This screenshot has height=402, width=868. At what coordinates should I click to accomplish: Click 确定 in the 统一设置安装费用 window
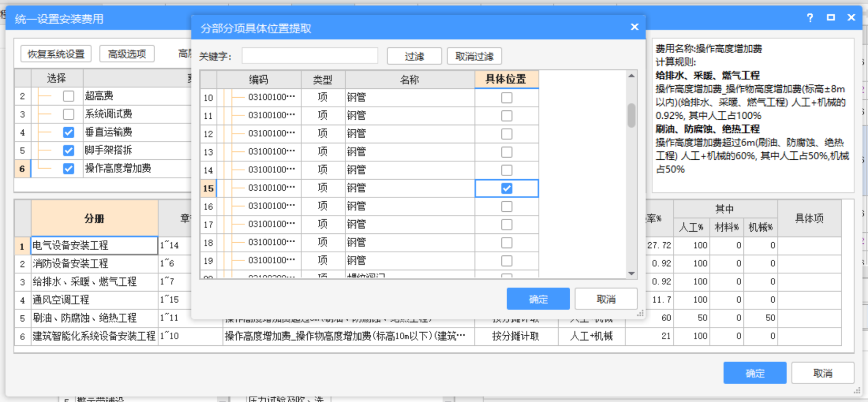click(x=755, y=373)
